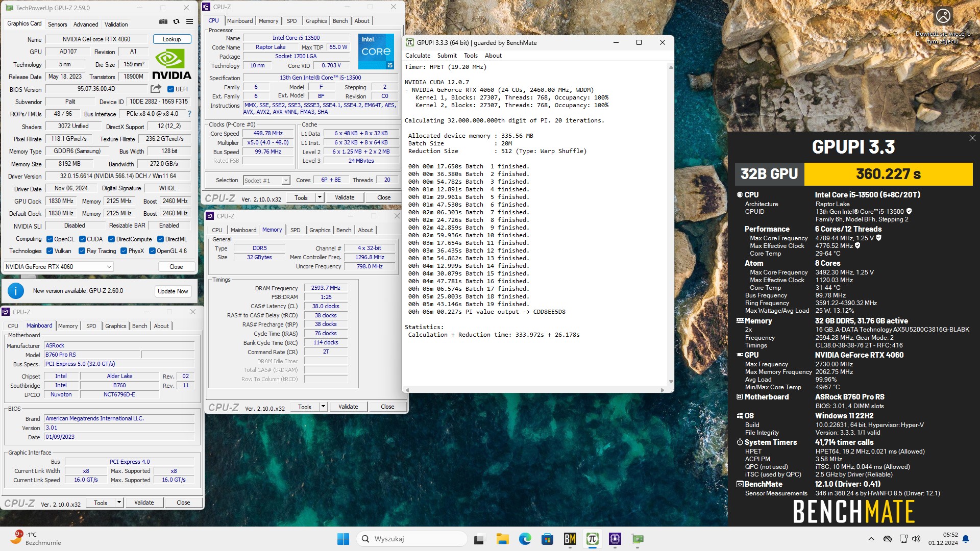Open the Sensors tab in GPU-Z
980x551 pixels.
point(58,24)
